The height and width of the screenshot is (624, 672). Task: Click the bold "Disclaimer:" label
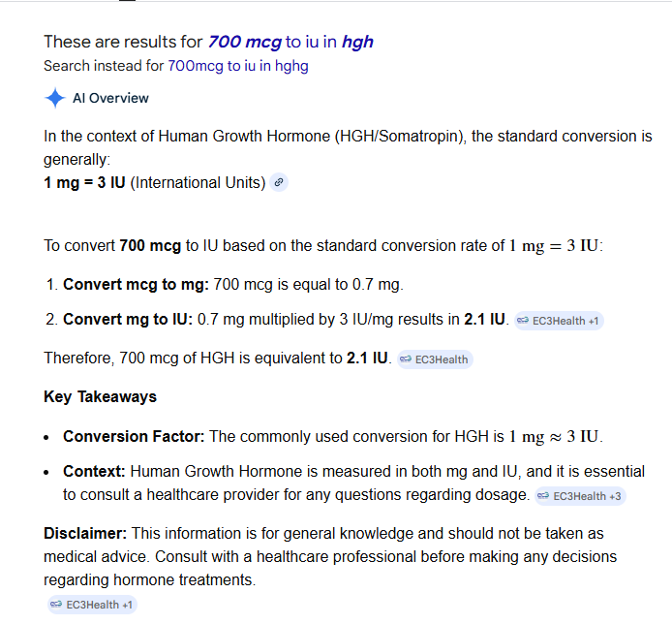click(x=85, y=534)
